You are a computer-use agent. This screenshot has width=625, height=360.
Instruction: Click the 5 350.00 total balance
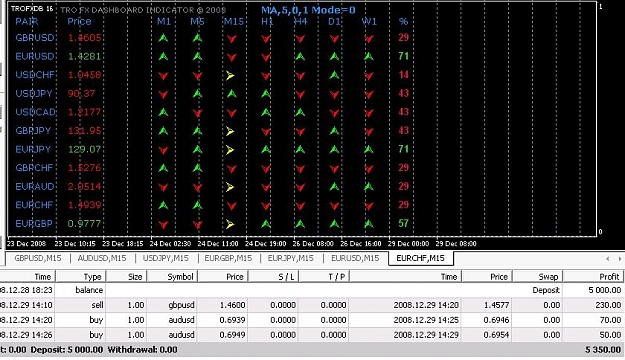603,350
